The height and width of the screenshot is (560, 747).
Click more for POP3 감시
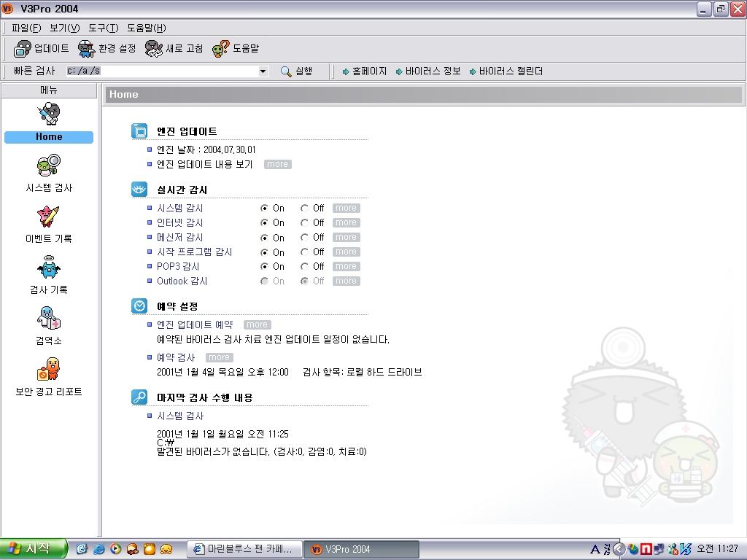347,267
